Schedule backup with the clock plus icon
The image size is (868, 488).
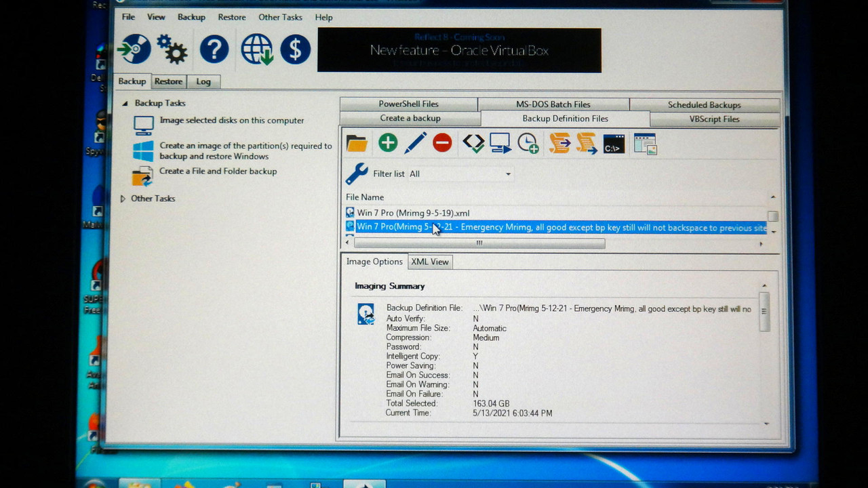point(528,143)
